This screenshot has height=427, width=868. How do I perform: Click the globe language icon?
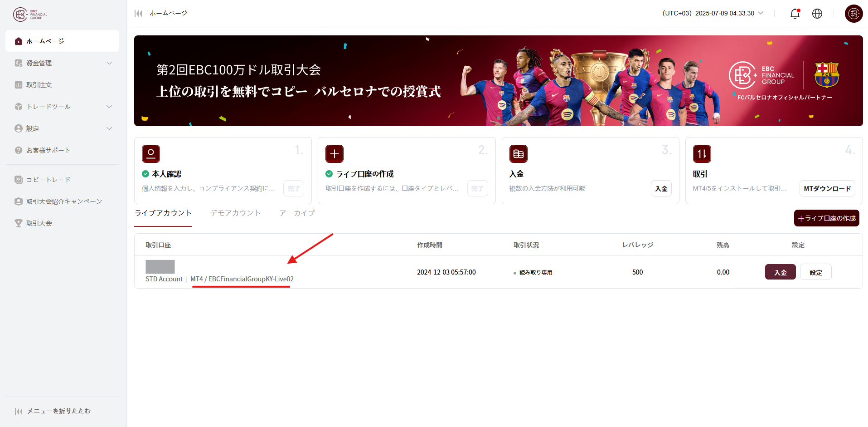(x=817, y=14)
